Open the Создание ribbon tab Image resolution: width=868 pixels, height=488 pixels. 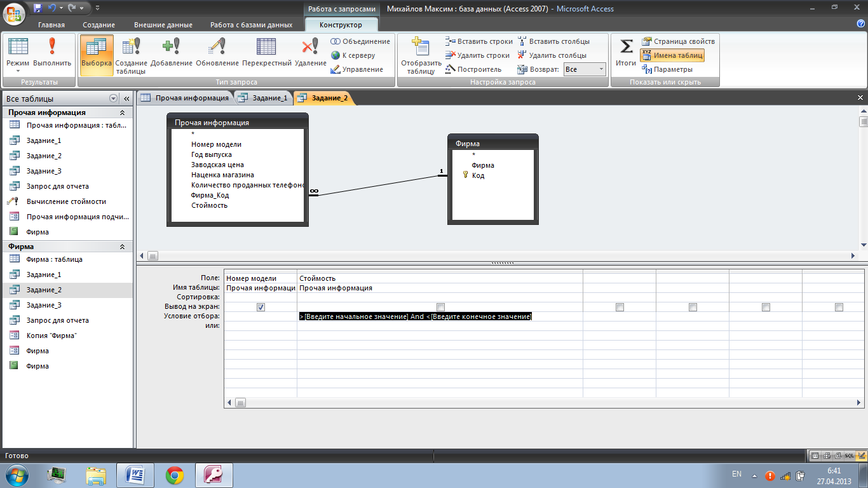(99, 25)
